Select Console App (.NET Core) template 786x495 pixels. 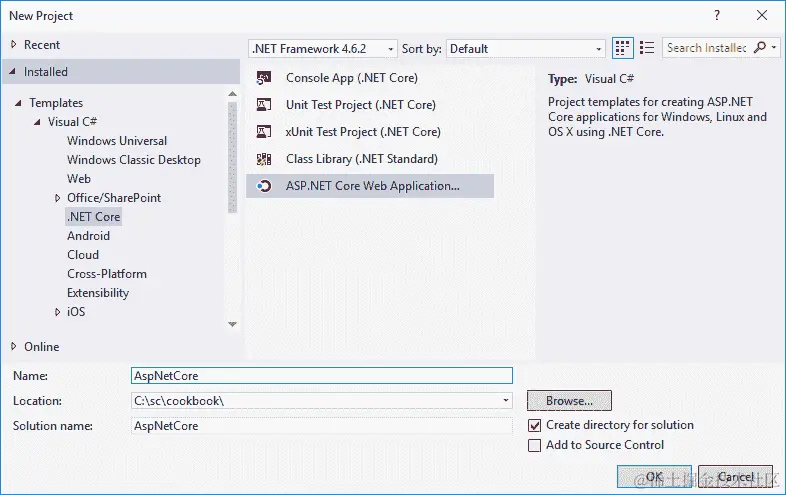(x=370, y=78)
